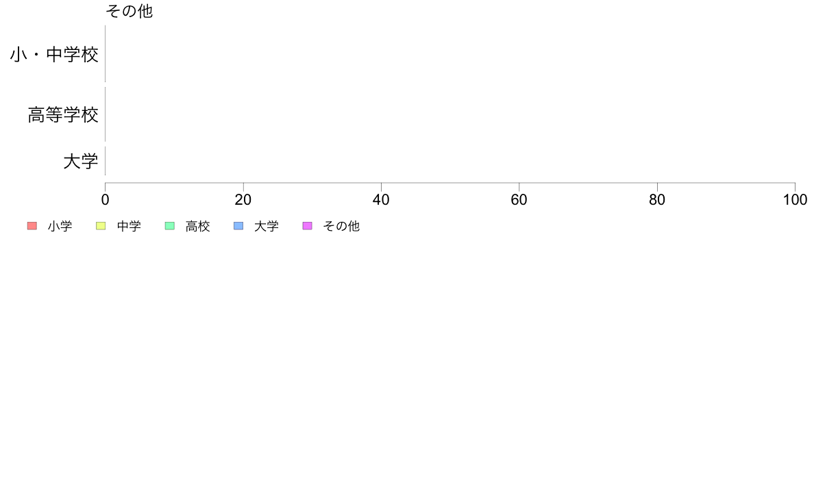Select the 中学 legend label
Screen dimensions: 814x504
[x=129, y=226]
